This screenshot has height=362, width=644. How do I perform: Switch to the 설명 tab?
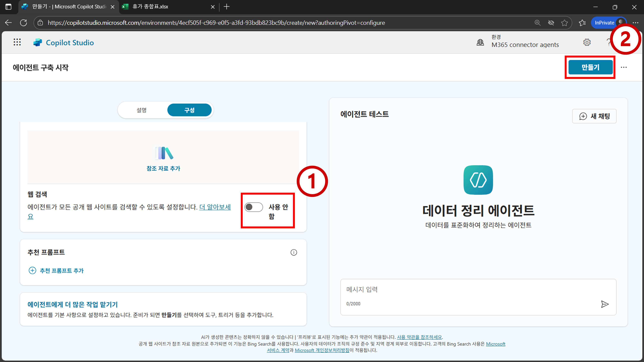pos(142,110)
